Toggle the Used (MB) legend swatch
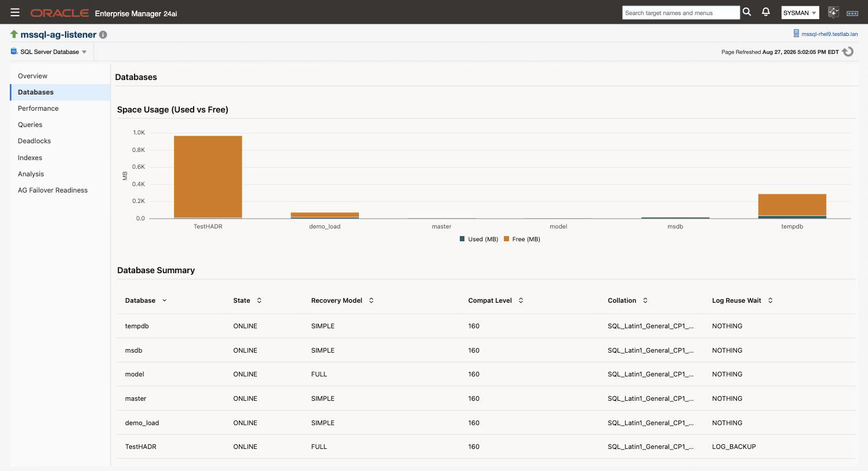The image size is (868, 471). click(x=462, y=239)
